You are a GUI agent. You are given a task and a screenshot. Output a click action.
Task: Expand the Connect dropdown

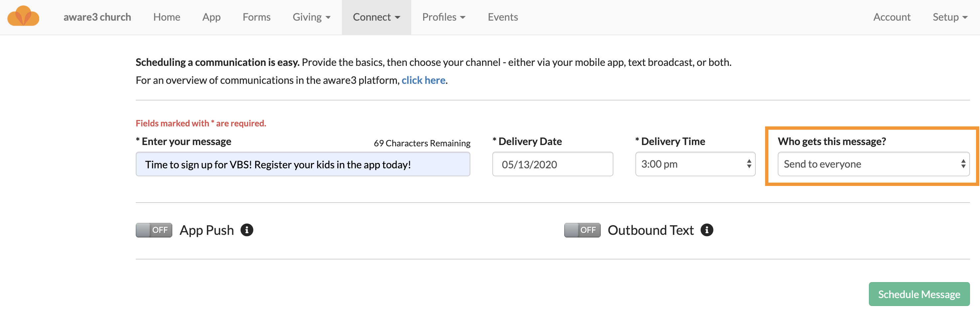click(376, 17)
